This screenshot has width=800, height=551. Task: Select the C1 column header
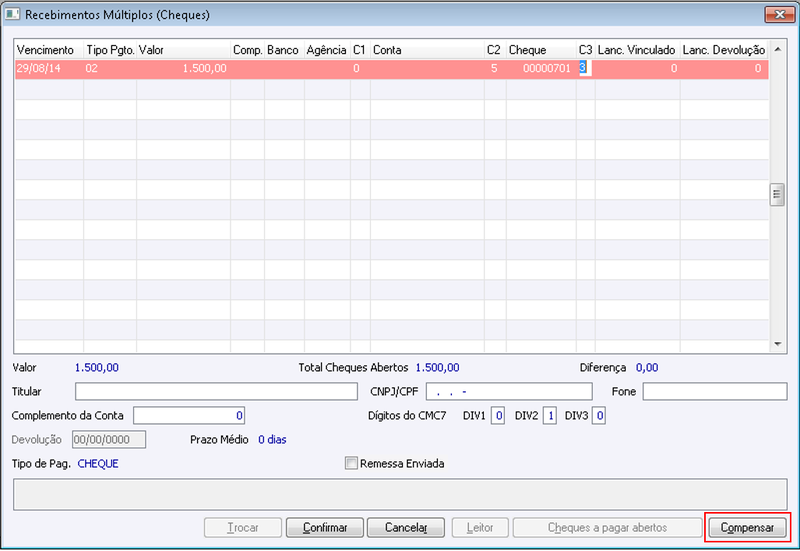click(x=360, y=50)
